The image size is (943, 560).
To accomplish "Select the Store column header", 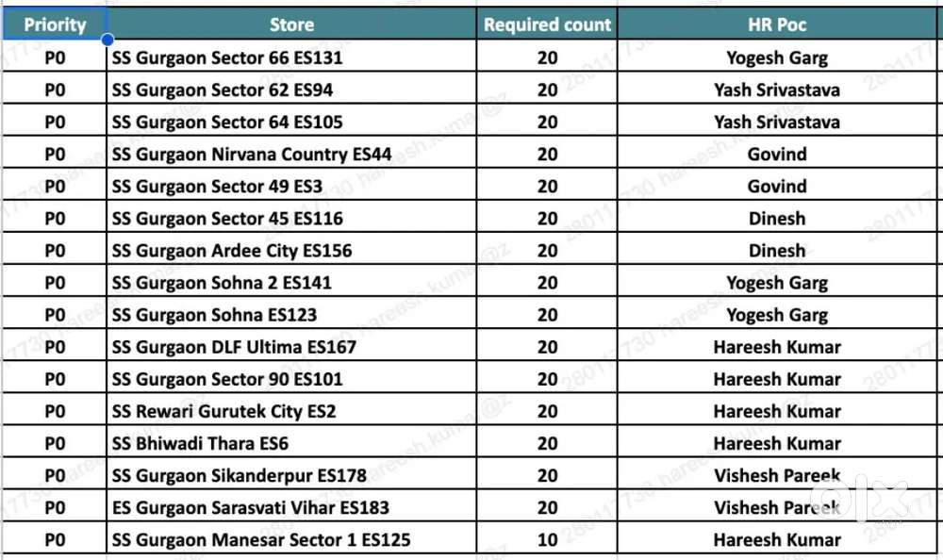I will (291, 25).
